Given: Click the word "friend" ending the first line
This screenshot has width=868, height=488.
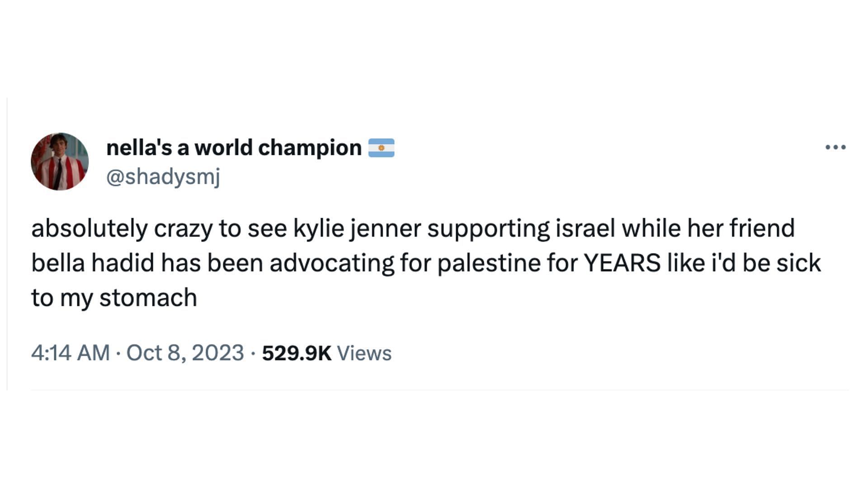Looking at the screenshot, I should pos(762,228).
